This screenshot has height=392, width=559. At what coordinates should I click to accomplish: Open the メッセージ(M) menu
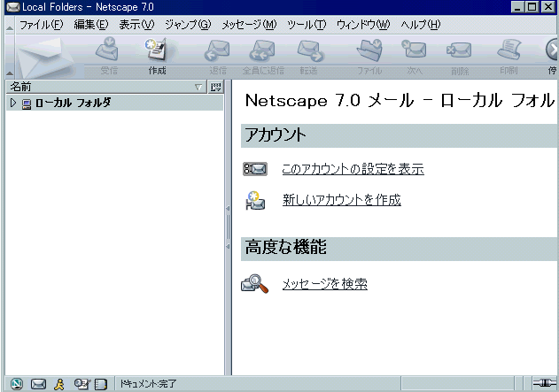pos(249,25)
